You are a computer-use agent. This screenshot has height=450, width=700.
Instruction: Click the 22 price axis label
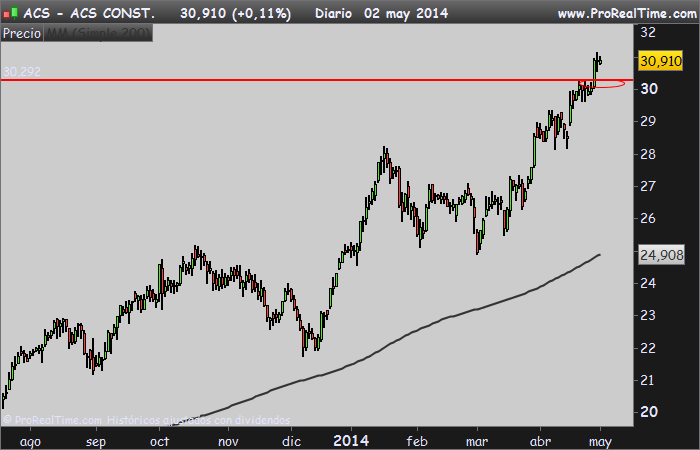point(648,348)
